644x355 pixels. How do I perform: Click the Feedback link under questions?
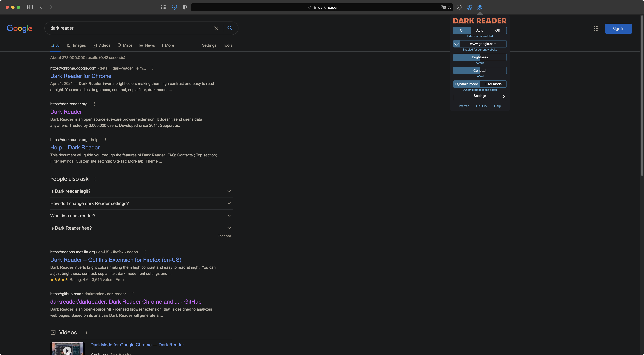point(225,236)
